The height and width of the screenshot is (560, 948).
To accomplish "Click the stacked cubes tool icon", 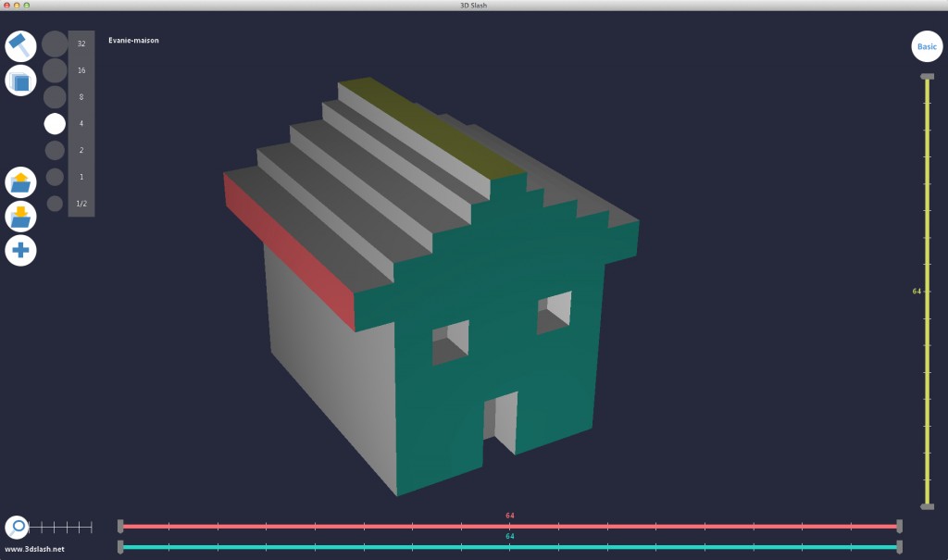I will (x=20, y=81).
